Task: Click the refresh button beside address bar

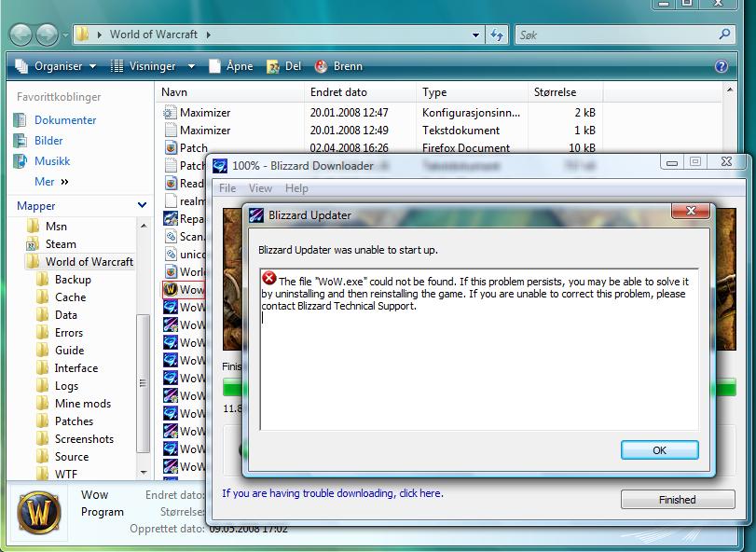Action: [497, 34]
